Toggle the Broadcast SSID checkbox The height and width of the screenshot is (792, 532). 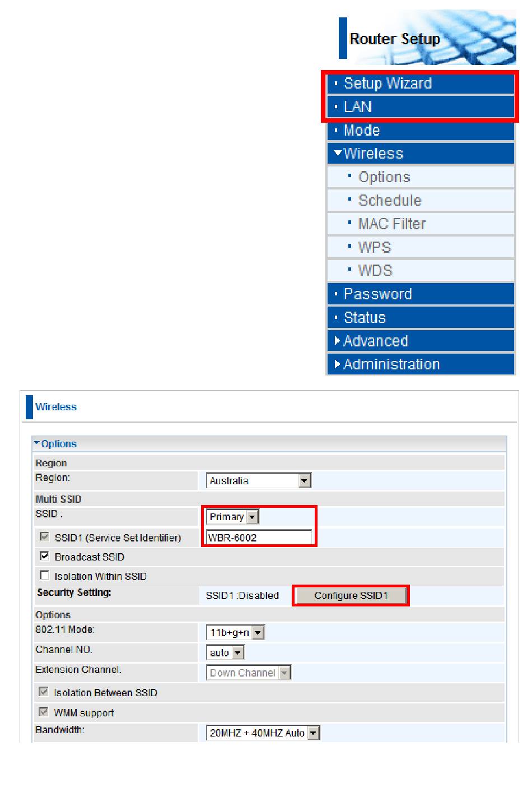pyautogui.click(x=45, y=556)
